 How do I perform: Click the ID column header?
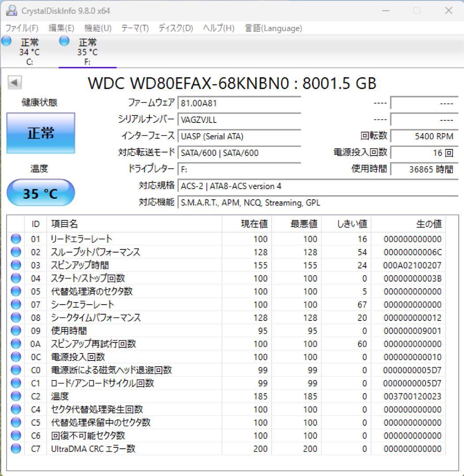click(x=36, y=224)
